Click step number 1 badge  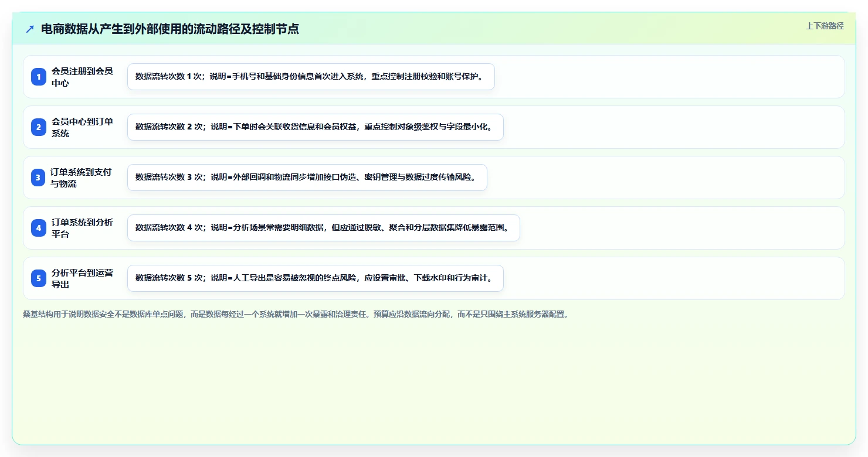pyautogui.click(x=39, y=77)
